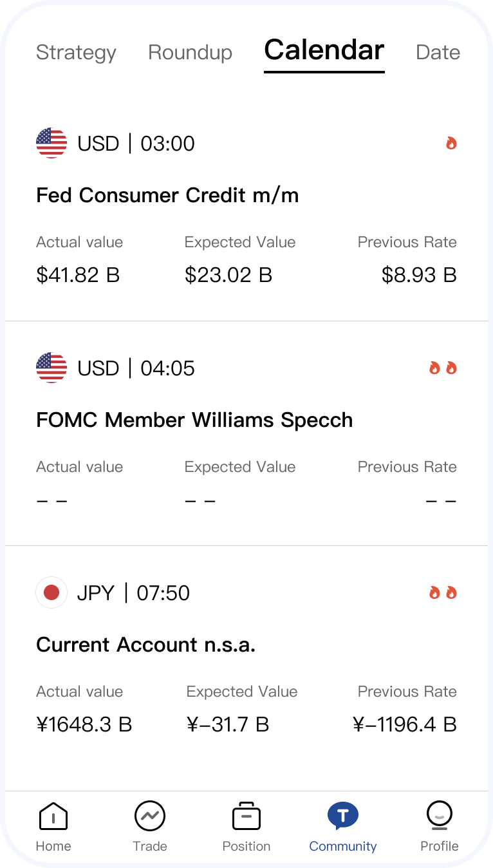
Task: Click previous rate ¥-1196.4 B
Action: 405,724
